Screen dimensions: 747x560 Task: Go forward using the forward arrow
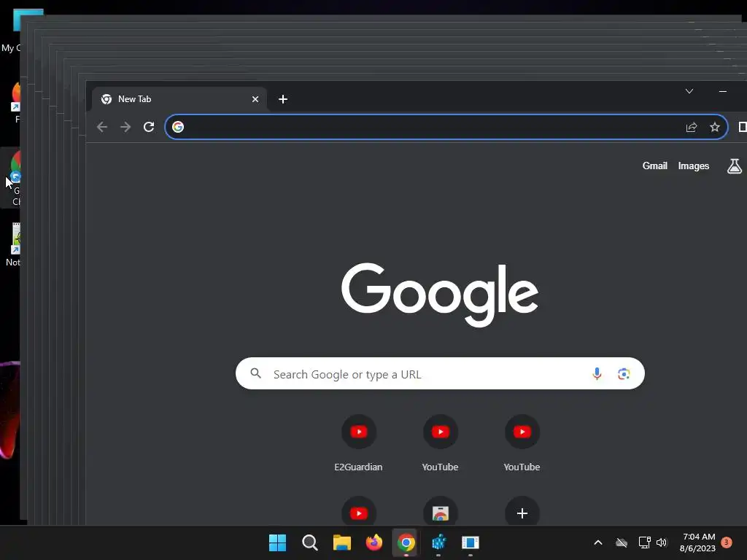click(125, 127)
